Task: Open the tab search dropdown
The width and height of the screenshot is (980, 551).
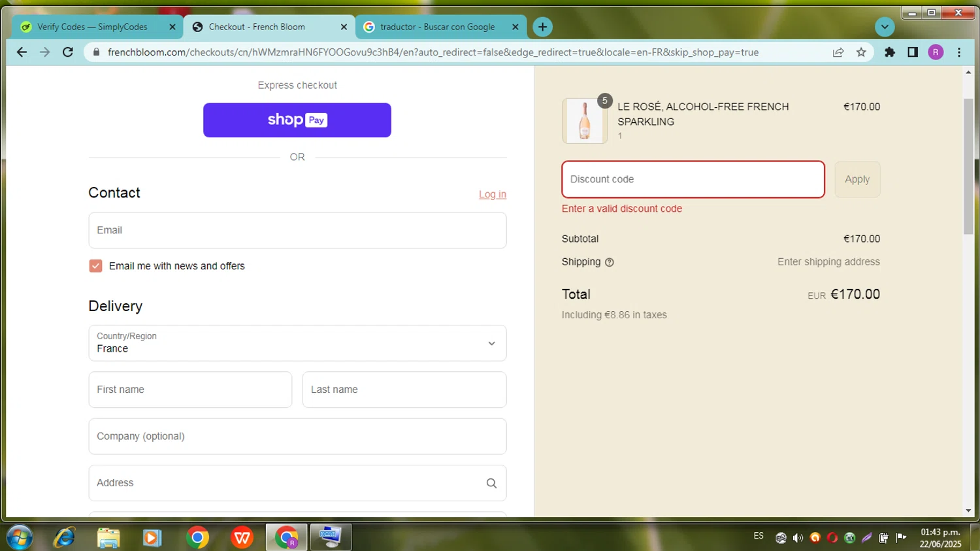Action: tap(885, 27)
